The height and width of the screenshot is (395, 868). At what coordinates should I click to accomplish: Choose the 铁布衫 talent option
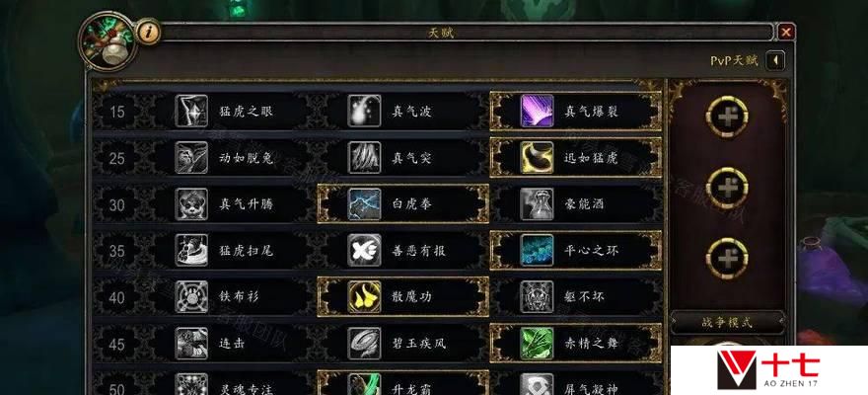[230, 297]
